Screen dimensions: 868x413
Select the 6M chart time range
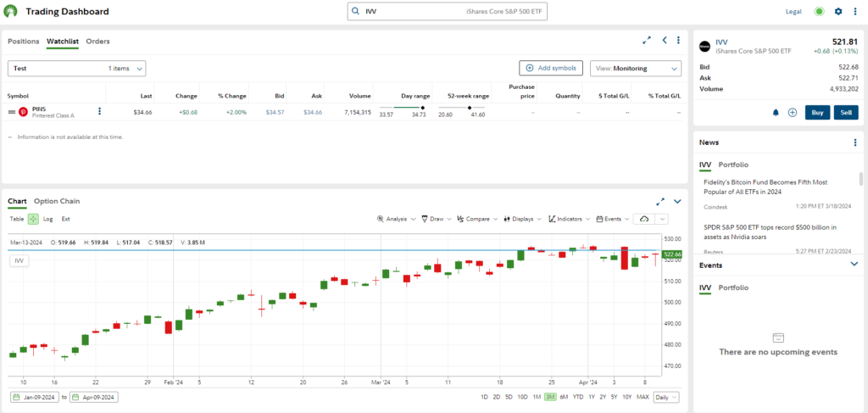563,397
